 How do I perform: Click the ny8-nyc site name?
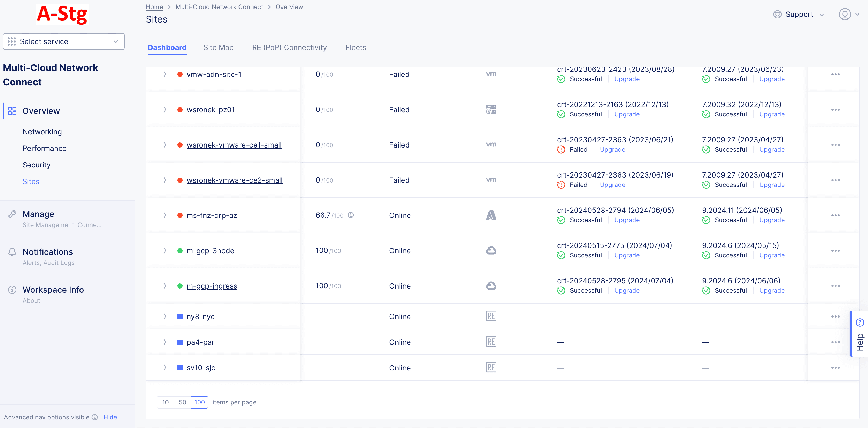pyautogui.click(x=200, y=316)
